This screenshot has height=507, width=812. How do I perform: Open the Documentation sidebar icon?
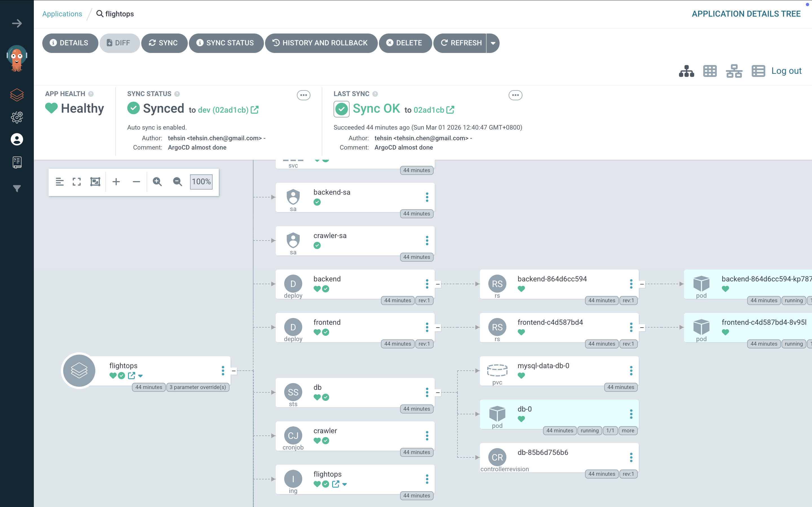(17, 162)
